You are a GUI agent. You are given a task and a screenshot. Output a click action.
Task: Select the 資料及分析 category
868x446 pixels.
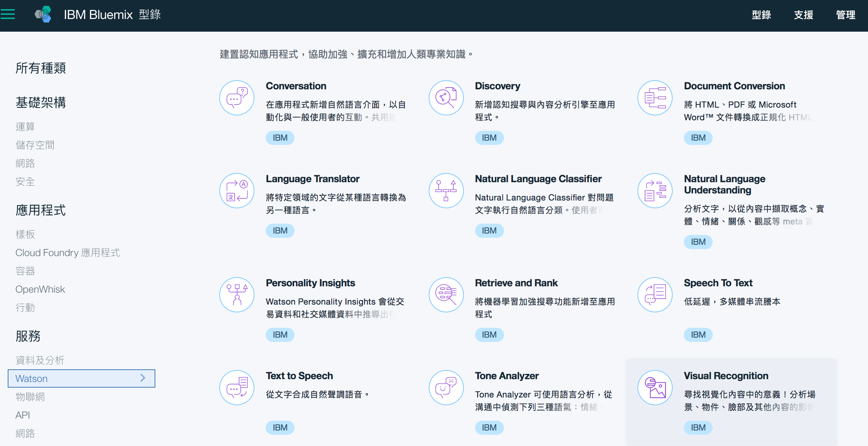[x=40, y=360]
